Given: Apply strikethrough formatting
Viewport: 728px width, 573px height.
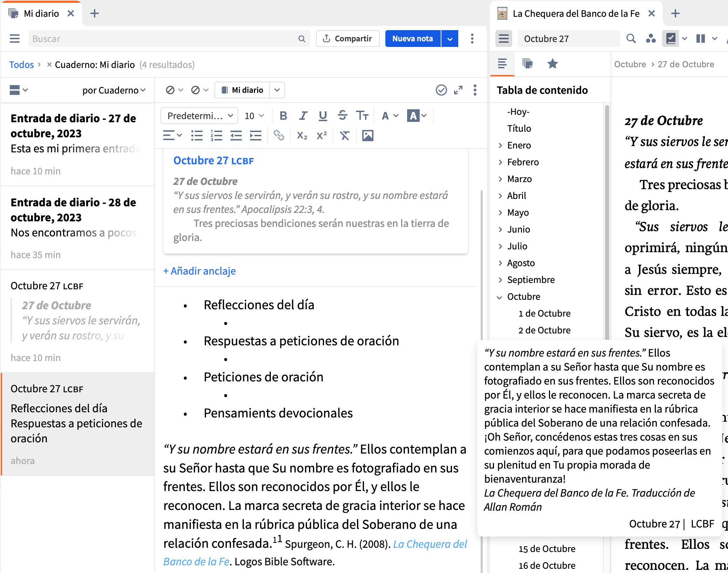Looking at the screenshot, I should pyautogui.click(x=342, y=116).
